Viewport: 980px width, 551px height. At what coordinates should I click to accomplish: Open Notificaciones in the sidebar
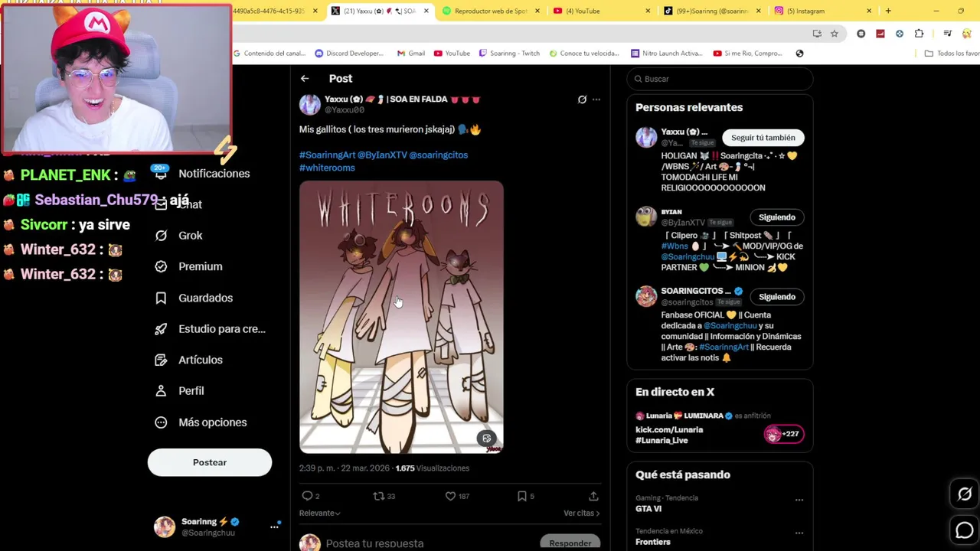click(x=203, y=174)
